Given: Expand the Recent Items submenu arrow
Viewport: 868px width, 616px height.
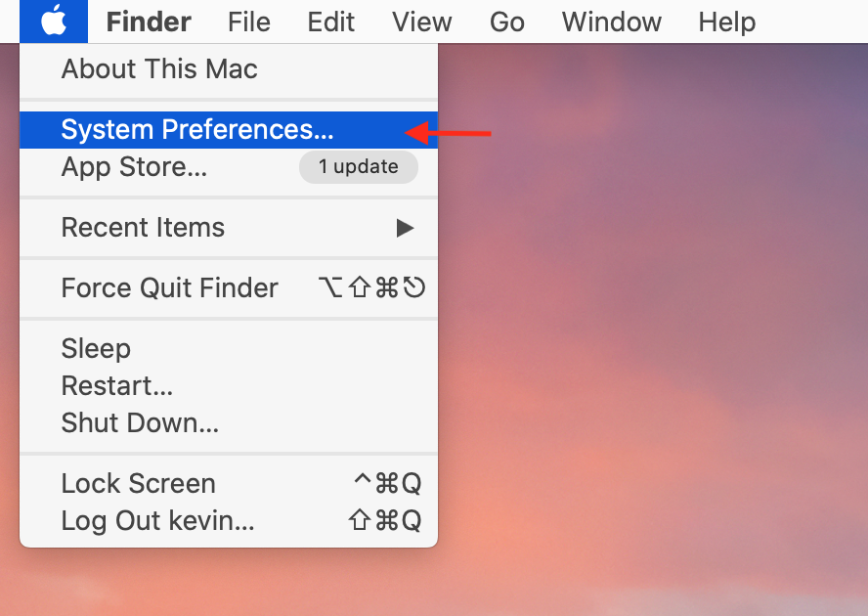Looking at the screenshot, I should [405, 228].
